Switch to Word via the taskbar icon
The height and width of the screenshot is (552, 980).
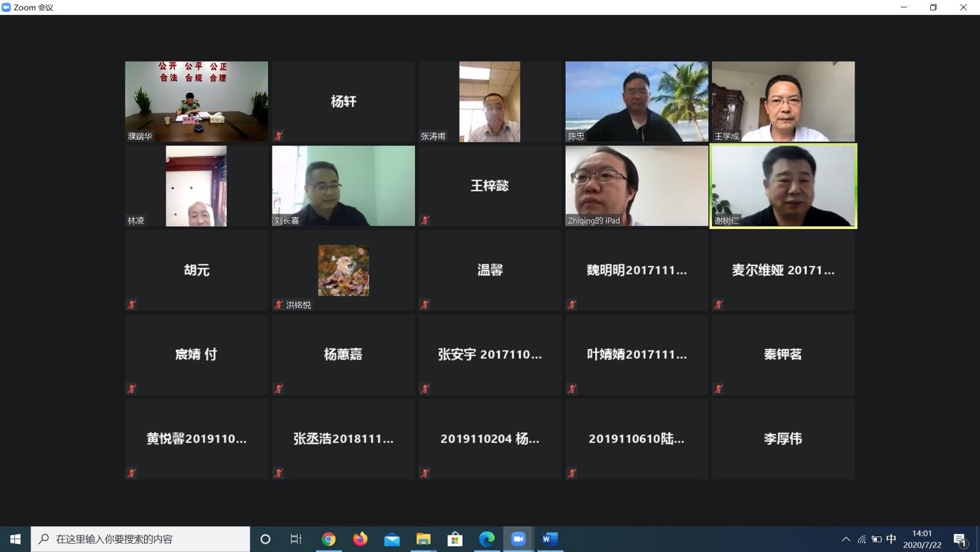point(550,539)
